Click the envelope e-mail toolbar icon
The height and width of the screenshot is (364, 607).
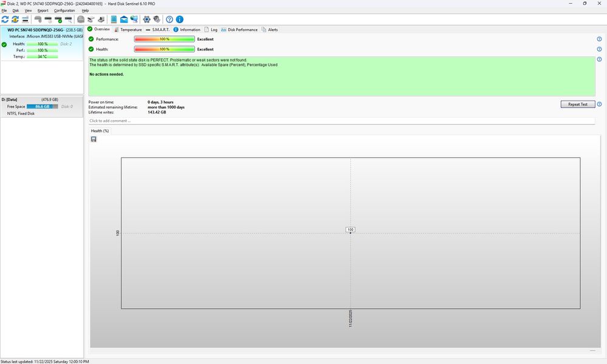pyautogui.click(x=124, y=19)
